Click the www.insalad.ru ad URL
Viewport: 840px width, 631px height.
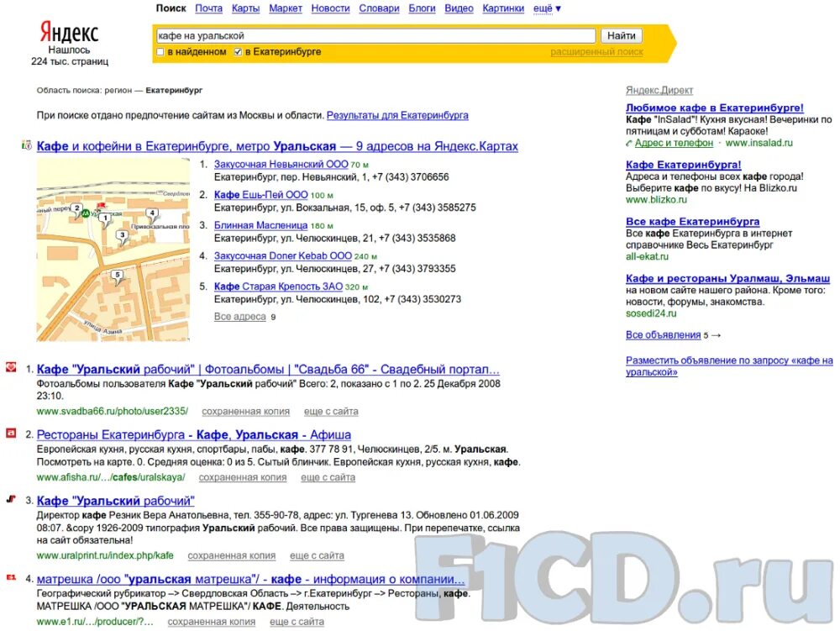pos(759,143)
